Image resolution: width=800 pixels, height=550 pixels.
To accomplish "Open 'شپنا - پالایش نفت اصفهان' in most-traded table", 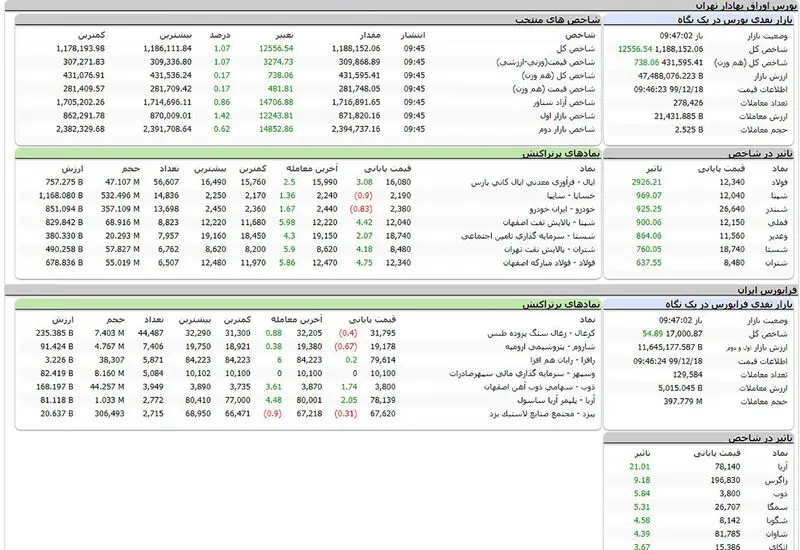I will [x=549, y=222].
